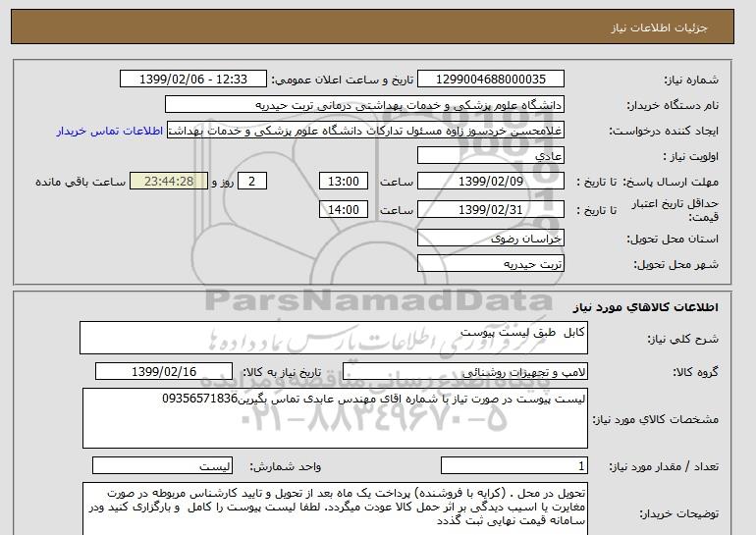Select the remaining days field showing 2
Screen dimensions: 756x535
click(251, 182)
